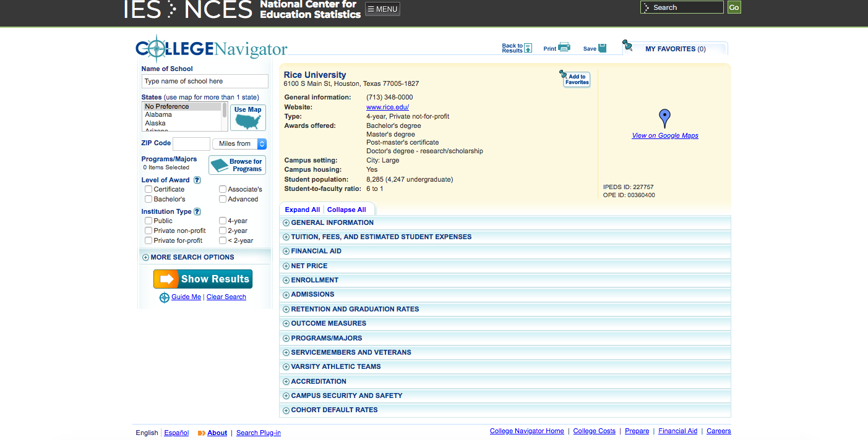Check the 2-year checkbox

223,231
